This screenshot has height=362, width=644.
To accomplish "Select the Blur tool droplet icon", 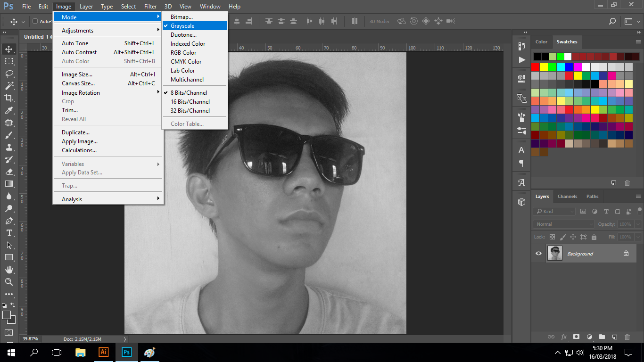I will [9, 196].
